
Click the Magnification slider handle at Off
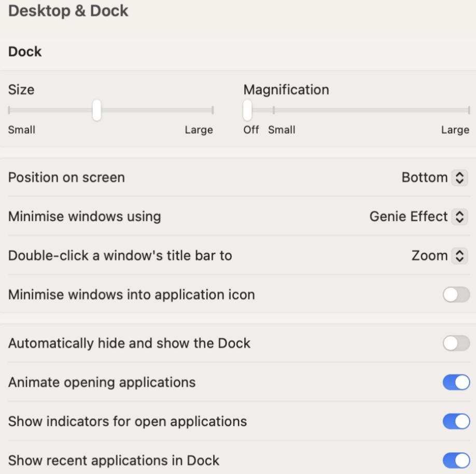point(247,110)
